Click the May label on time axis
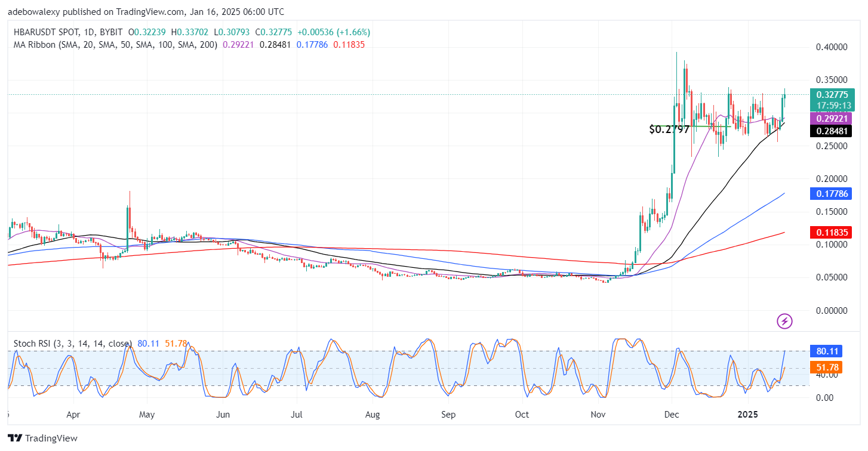Image resolution: width=868 pixels, height=451 pixels. [147, 414]
